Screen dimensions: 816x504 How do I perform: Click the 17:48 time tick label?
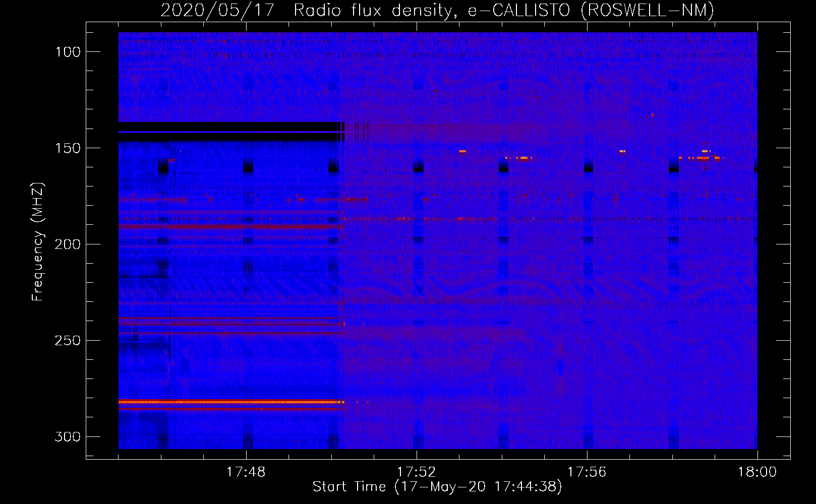coord(246,472)
